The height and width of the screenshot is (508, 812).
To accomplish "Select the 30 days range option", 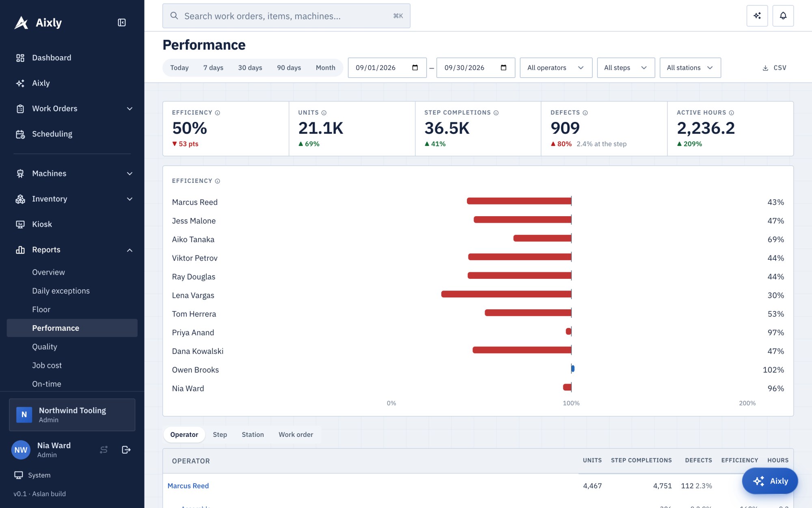I will (250, 67).
